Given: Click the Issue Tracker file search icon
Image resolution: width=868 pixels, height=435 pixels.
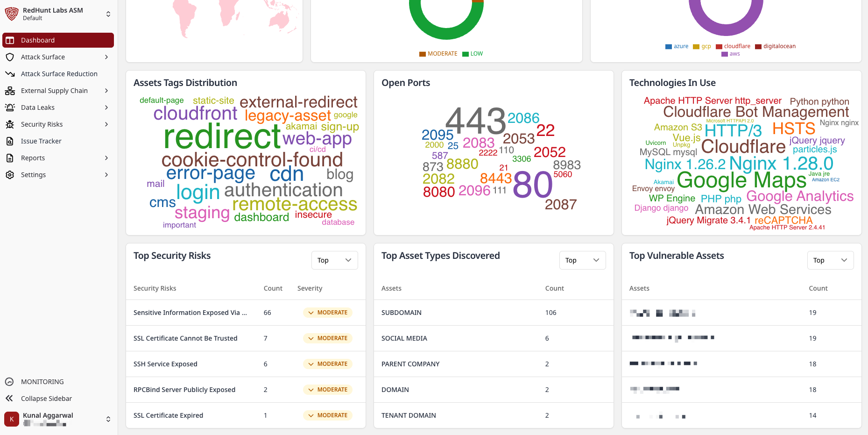Looking at the screenshot, I should 10,141.
